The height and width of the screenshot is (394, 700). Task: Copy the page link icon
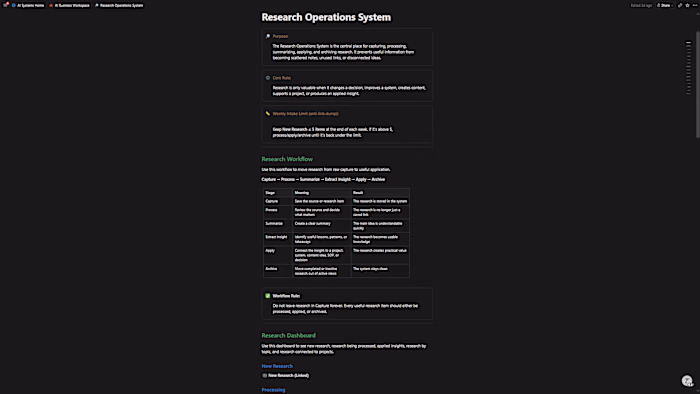(x=680, y=5)
